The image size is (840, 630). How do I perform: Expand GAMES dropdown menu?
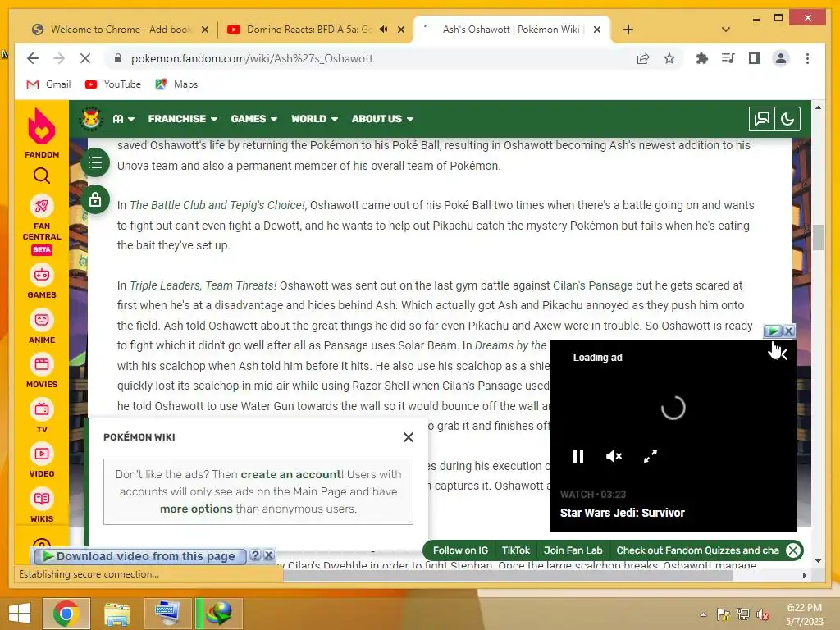point(254,119)
